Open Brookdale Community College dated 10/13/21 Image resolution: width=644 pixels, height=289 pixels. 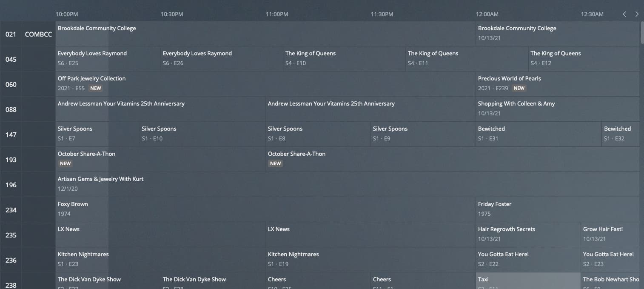(558, 34)
